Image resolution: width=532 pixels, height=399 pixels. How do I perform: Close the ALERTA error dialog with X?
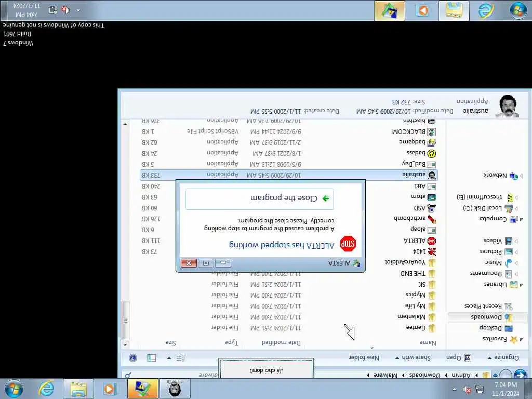click(x=189, y=263)
